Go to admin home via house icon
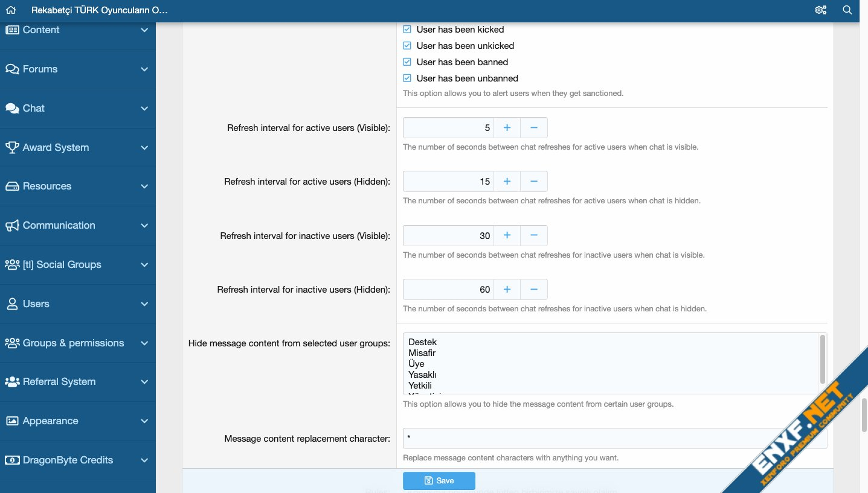The image size is (868, 493). tap(10, 10)
